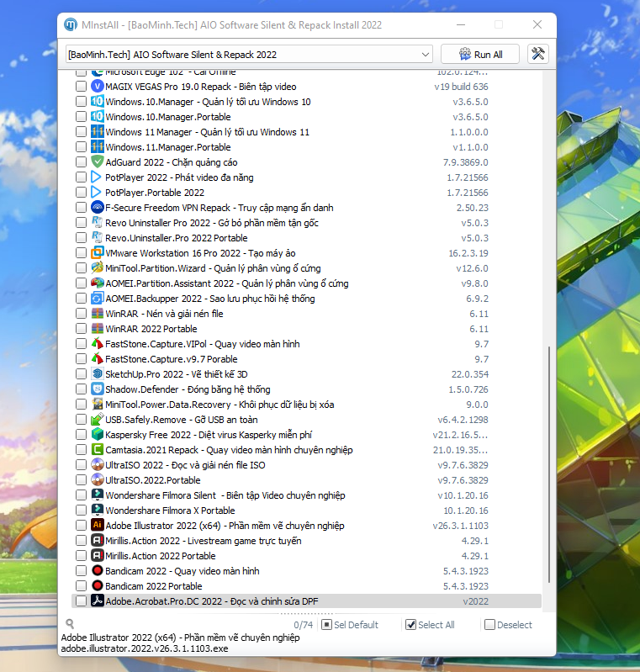Click version 7.9.3869.0 of AdGuard
The width and height of the screenshot is (640, 672).
[466, 162]
